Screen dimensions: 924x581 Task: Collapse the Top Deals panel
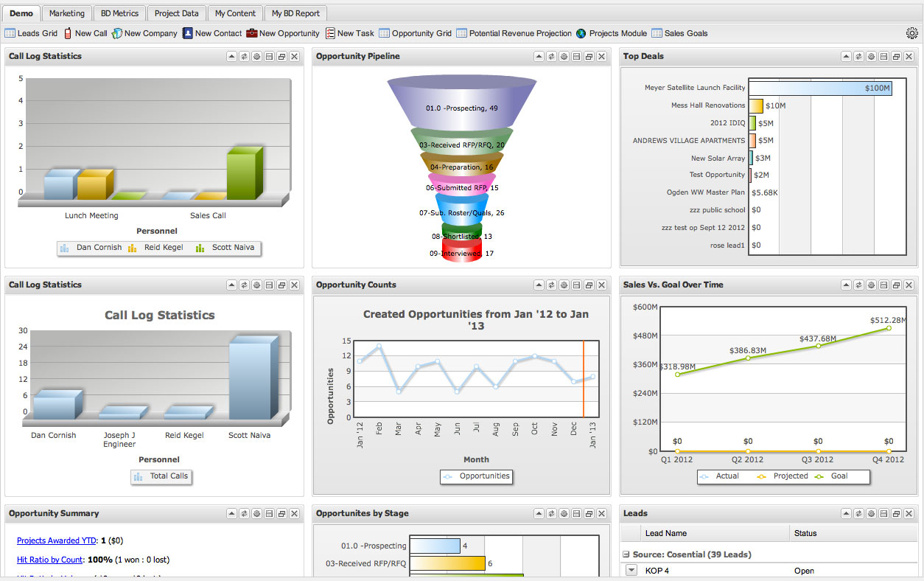pos(846,56)
